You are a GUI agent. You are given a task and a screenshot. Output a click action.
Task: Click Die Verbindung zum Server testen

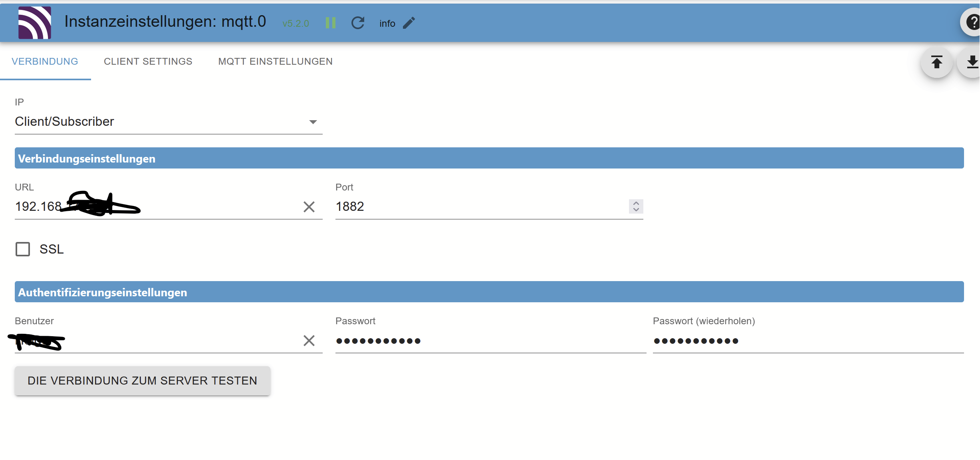coord(143,381)
